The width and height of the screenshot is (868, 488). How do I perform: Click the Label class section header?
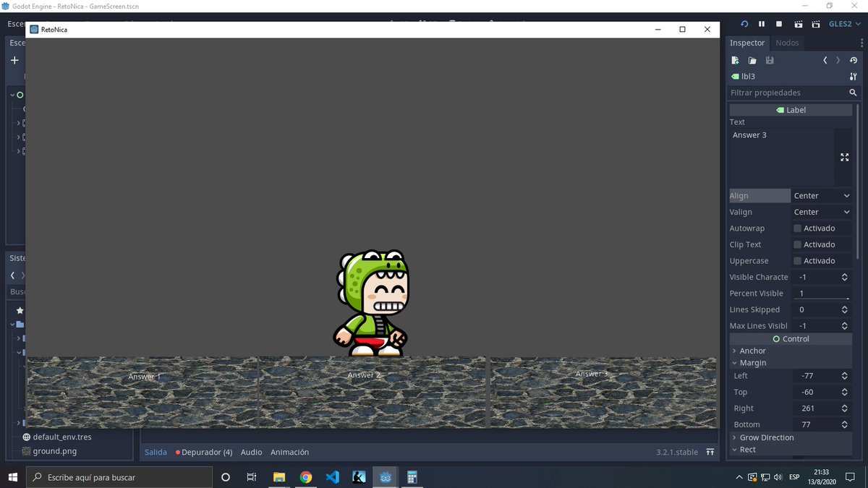[x=791, y=110]
